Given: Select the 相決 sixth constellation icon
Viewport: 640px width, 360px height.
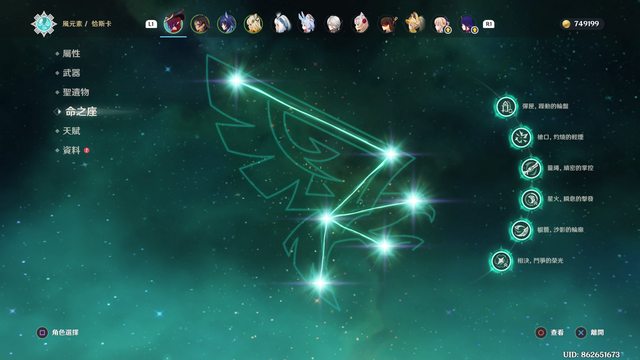Looking at the screenshot, I should 501,260.
